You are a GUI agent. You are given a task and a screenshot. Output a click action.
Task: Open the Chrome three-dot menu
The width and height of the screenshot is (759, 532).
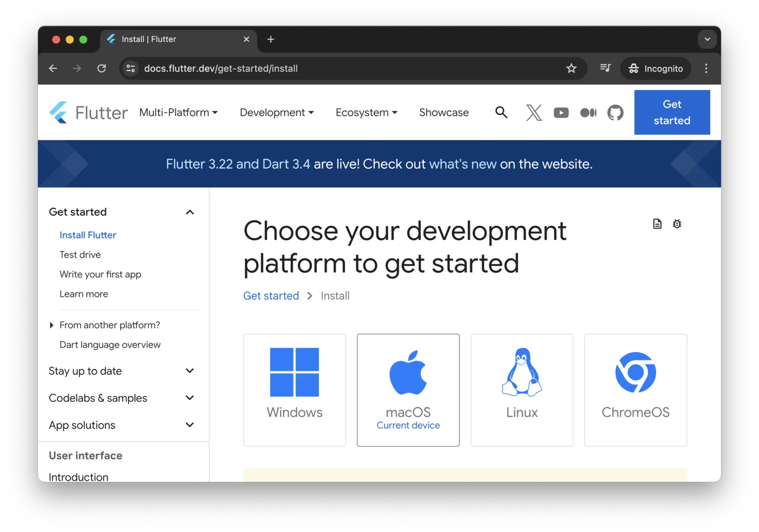[706, 68]
